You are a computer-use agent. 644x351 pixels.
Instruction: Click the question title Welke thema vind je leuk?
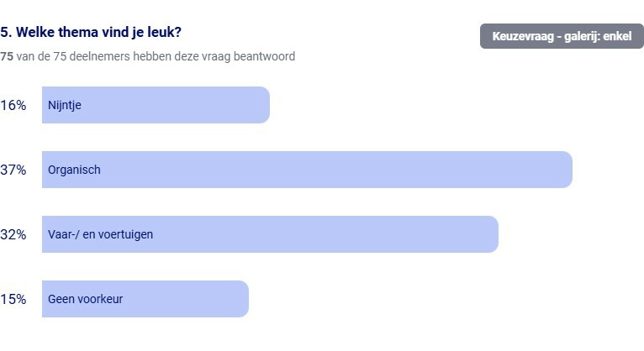[91, 32]
